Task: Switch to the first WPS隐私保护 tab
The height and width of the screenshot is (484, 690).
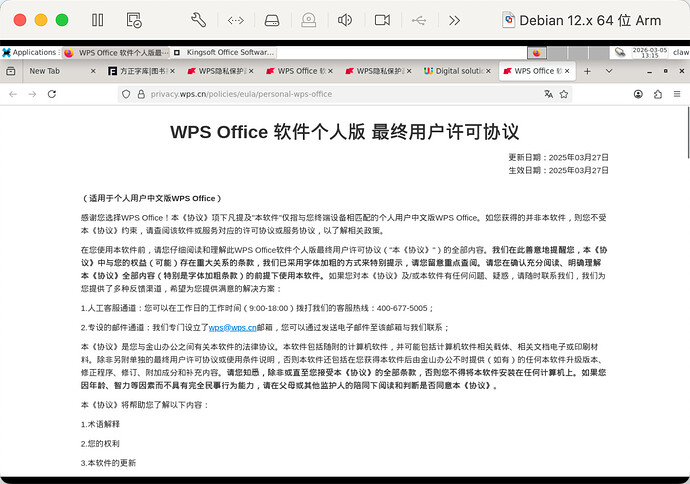Action: tap(220, 71)
